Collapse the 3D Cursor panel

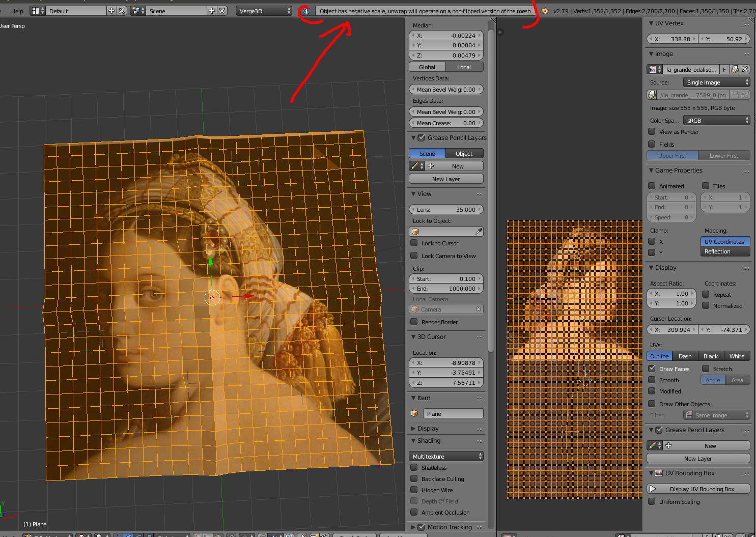[413, 337]
